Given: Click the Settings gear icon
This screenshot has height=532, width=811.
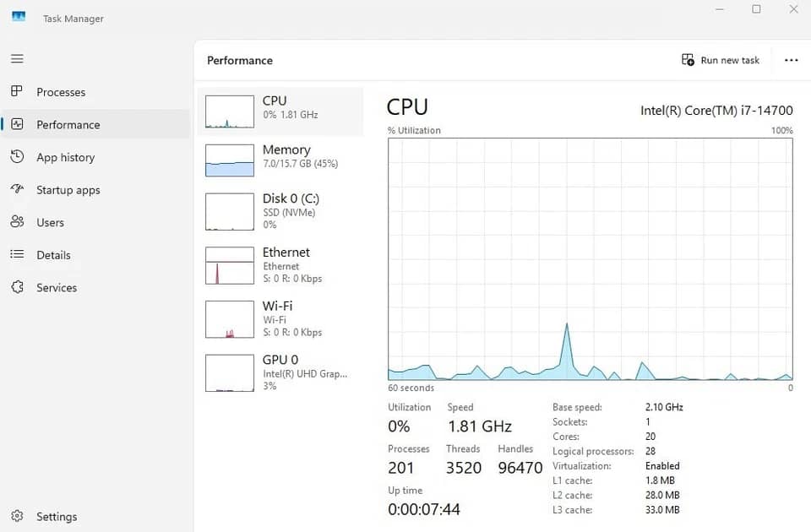Looking at the screenshot, I should [17, 516].
